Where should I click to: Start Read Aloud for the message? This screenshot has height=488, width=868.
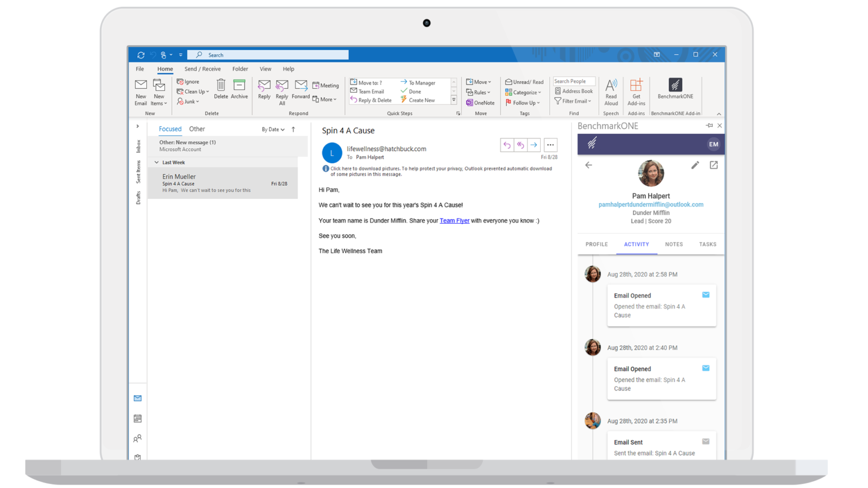(611, 92)
